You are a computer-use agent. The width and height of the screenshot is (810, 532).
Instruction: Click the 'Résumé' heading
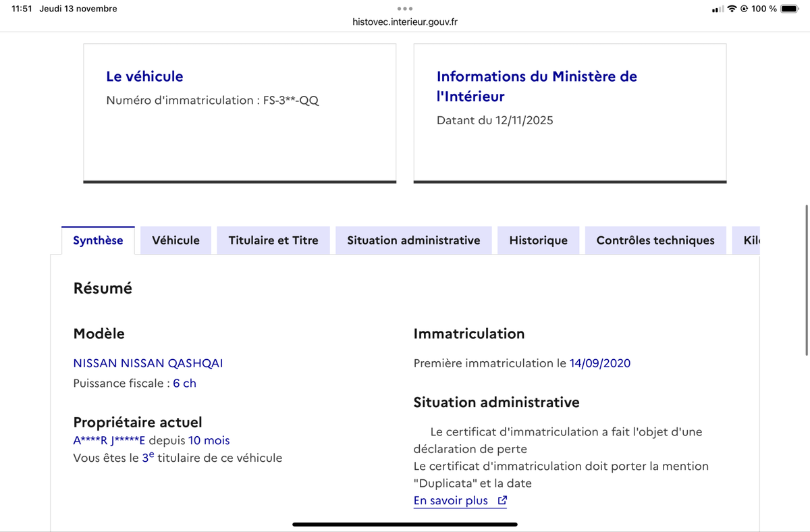coord(103,288)
